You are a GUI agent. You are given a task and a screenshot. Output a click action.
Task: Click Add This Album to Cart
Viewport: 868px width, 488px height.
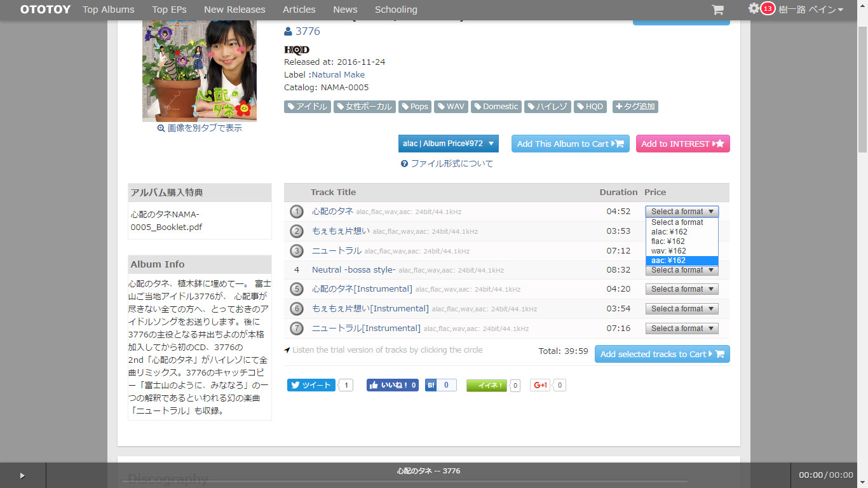click(570, 144)
